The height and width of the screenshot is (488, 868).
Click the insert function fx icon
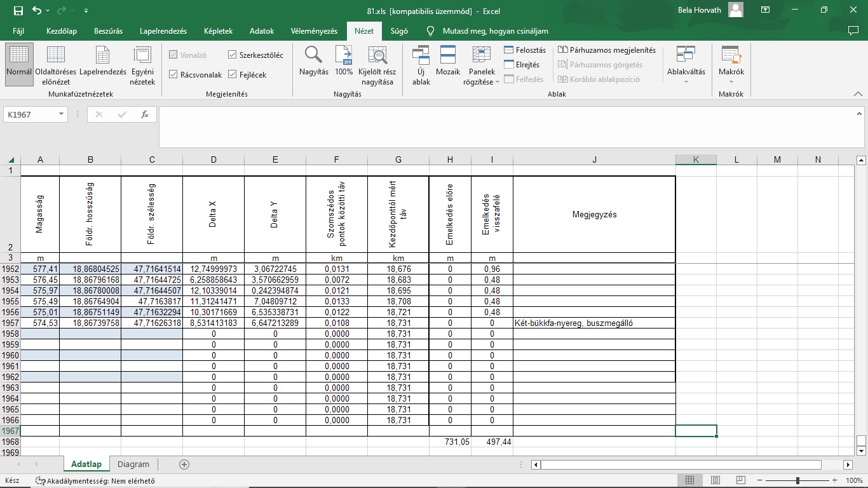point(145,114)
